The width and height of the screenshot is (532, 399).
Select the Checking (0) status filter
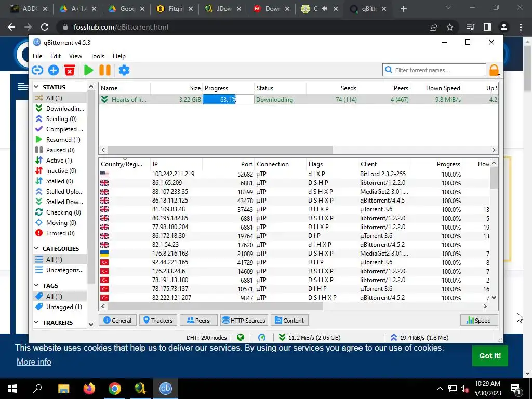[60, 212]
